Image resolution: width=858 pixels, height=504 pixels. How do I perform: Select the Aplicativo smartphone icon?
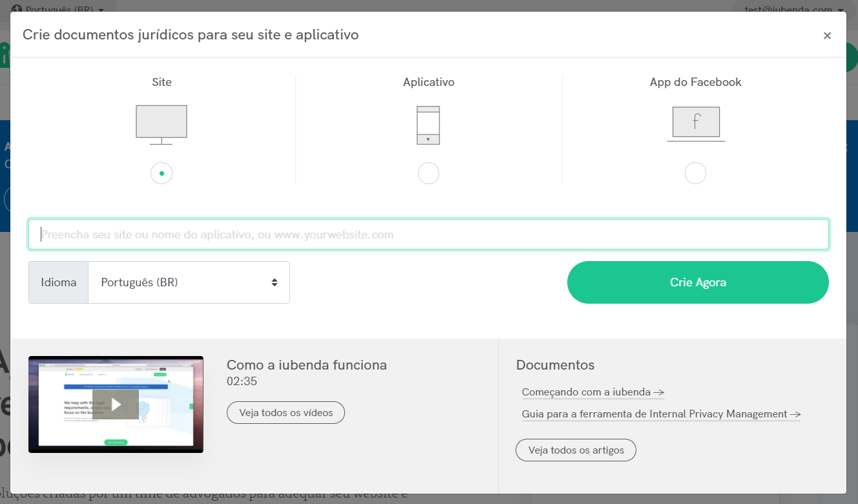pos(428,125)
